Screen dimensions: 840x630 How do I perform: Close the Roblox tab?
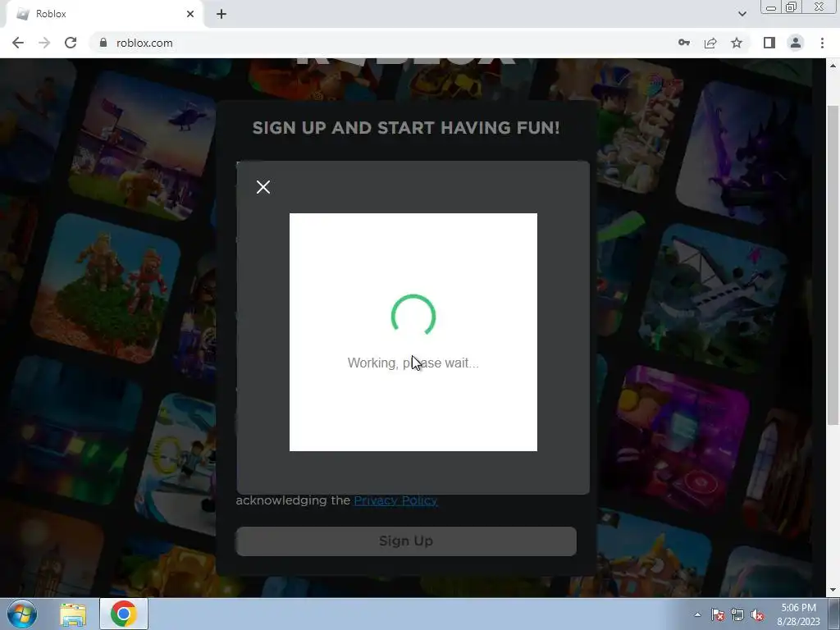click(190, 14)
